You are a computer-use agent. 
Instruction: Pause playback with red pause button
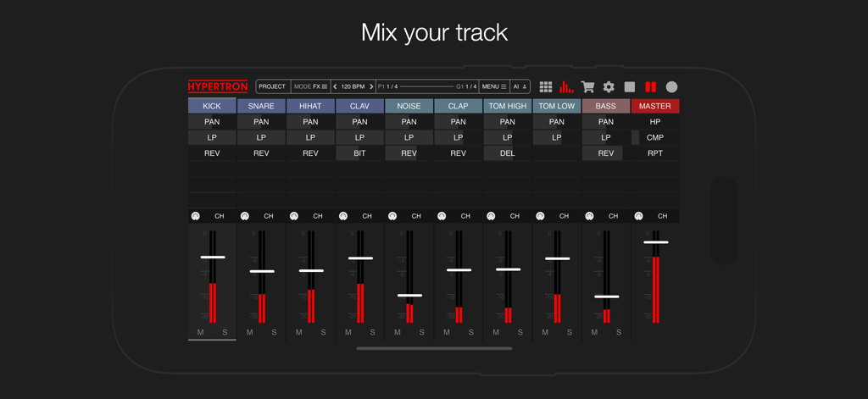[650, 87]
